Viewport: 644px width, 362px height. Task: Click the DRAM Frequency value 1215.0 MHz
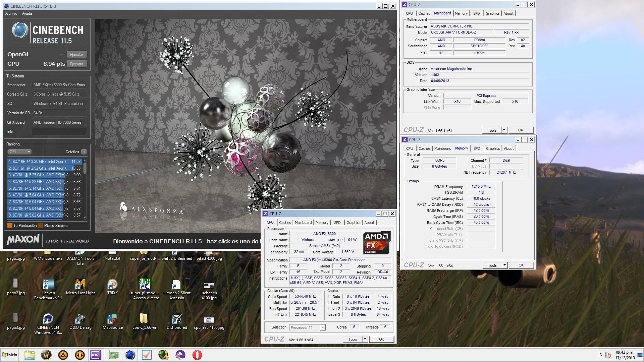pyautogui.click(x=481, y=187)
